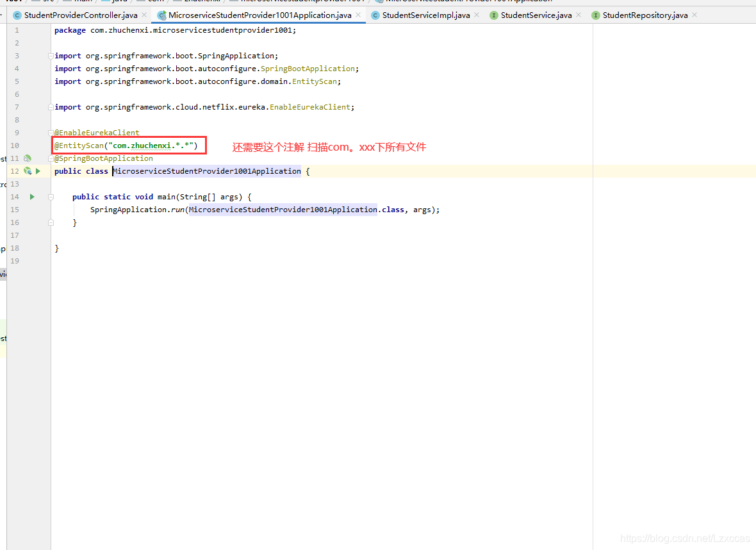Click the run arrow on line 12

pyautogui.click(x=38, y=171)
